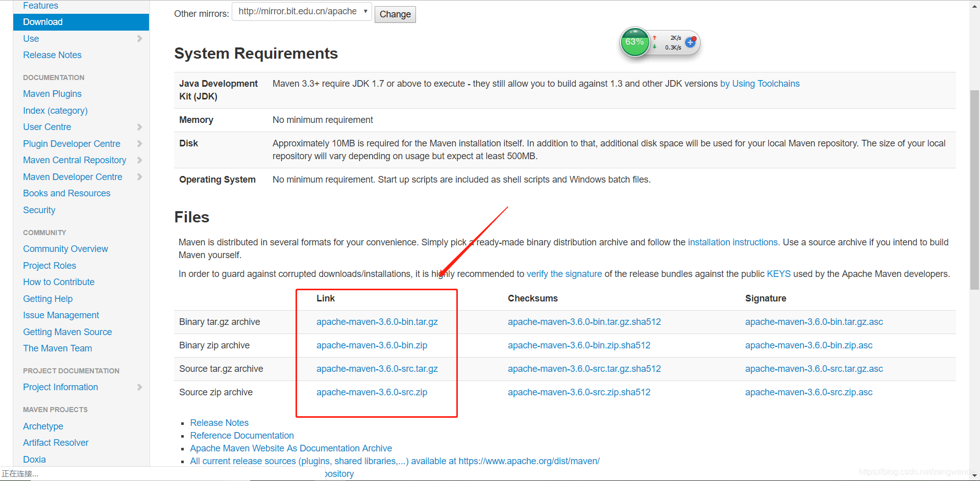Open the Doxia project link
Screen dimensions: 980x481
[34, 460]
